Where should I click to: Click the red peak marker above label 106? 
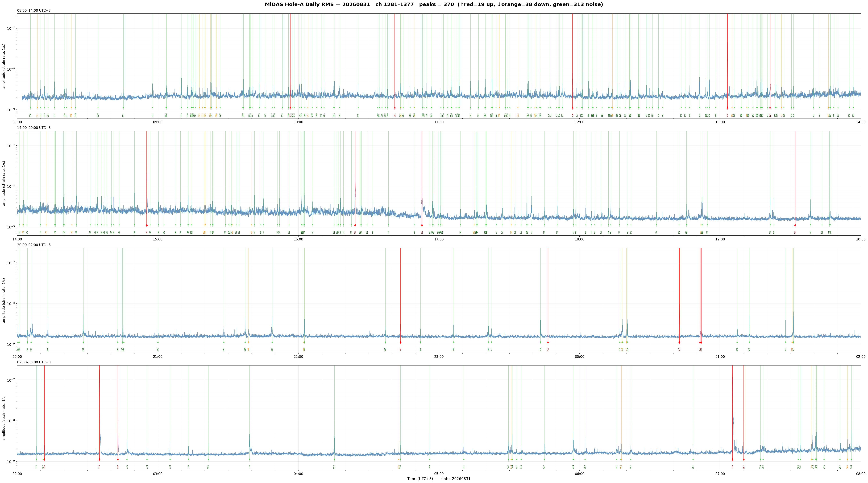click(x=573, y=108)
